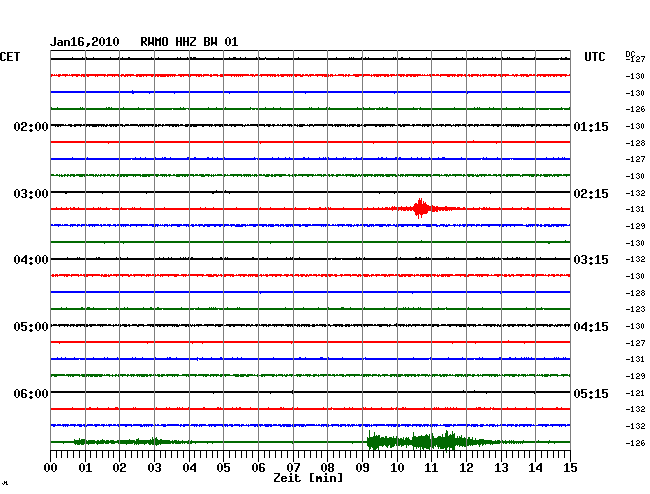650x494 pixels.
Task: Click minute tick label 01
Action: pos(85,467)
